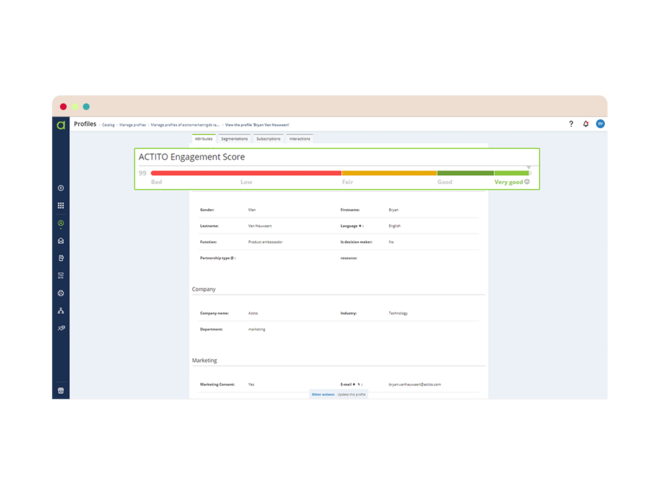Open the hierarchy tree icon in sidebar

click(x=61, y=311)
